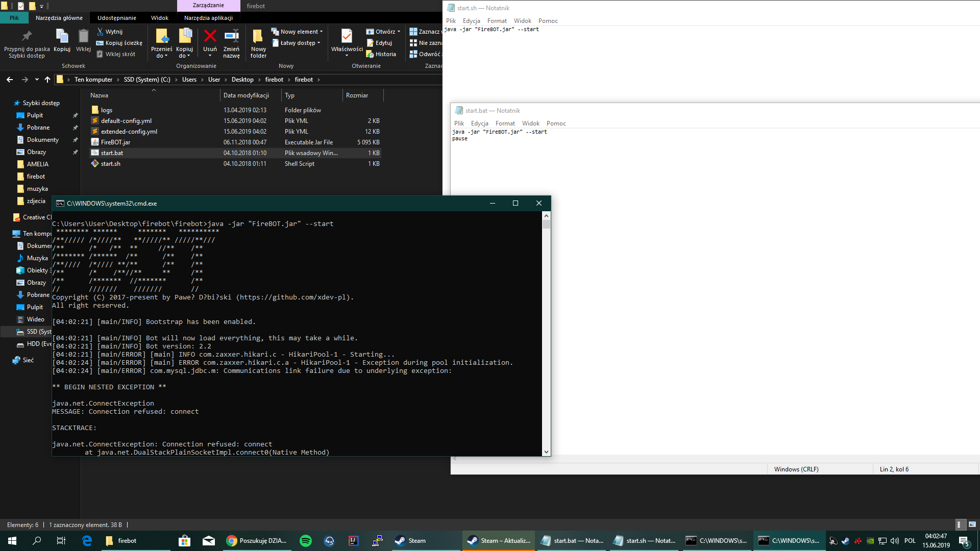980x551 pixels.
Task: Open Spotify from the taskbar
Action: [306, 541]
